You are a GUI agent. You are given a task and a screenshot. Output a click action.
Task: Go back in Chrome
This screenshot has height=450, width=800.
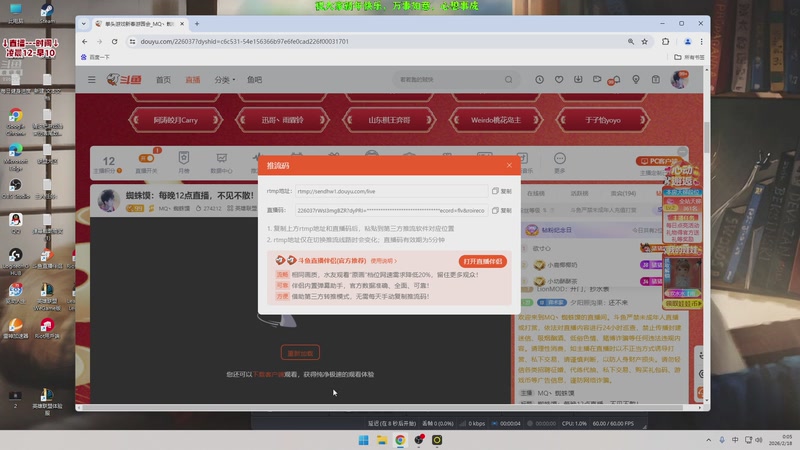pyautogui.click(x=85, y=41)
